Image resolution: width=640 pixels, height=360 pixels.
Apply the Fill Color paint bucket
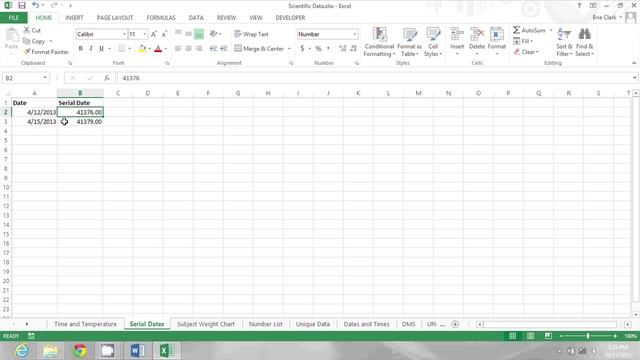point(142,49)
